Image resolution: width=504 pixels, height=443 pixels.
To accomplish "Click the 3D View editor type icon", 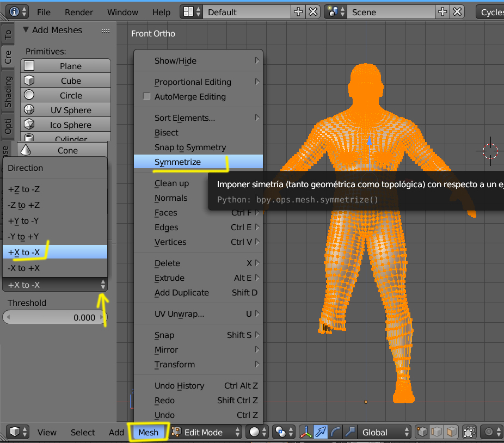I will (x=15, y=432).
